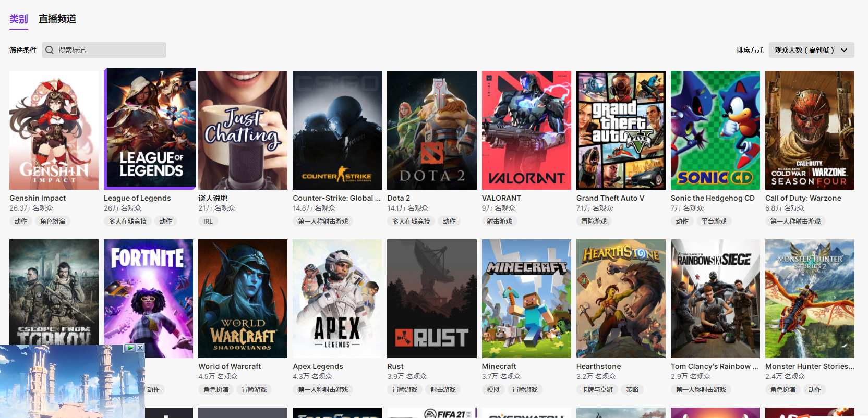Open the Call of Duty: Warzone title link
This screenshot has height=418, width=868.
pos(803,198)
